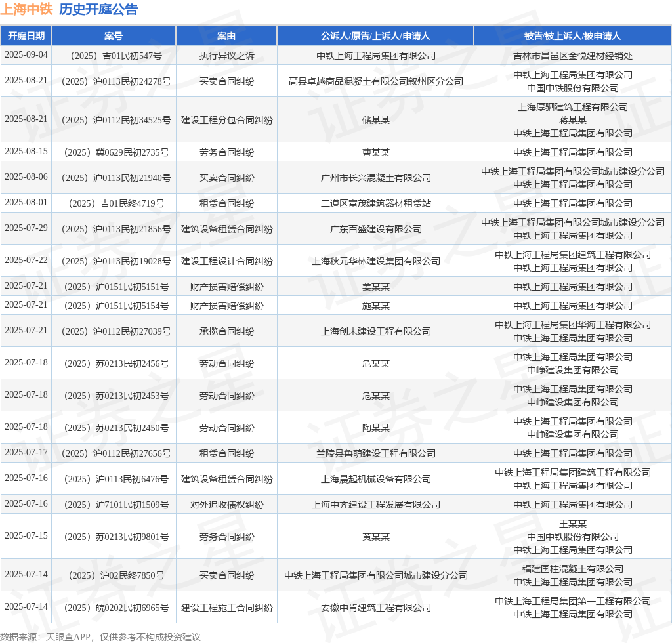The image size is (672, 643).
Task: Select date cell 2025-08-01
Action: coord(26,202)
